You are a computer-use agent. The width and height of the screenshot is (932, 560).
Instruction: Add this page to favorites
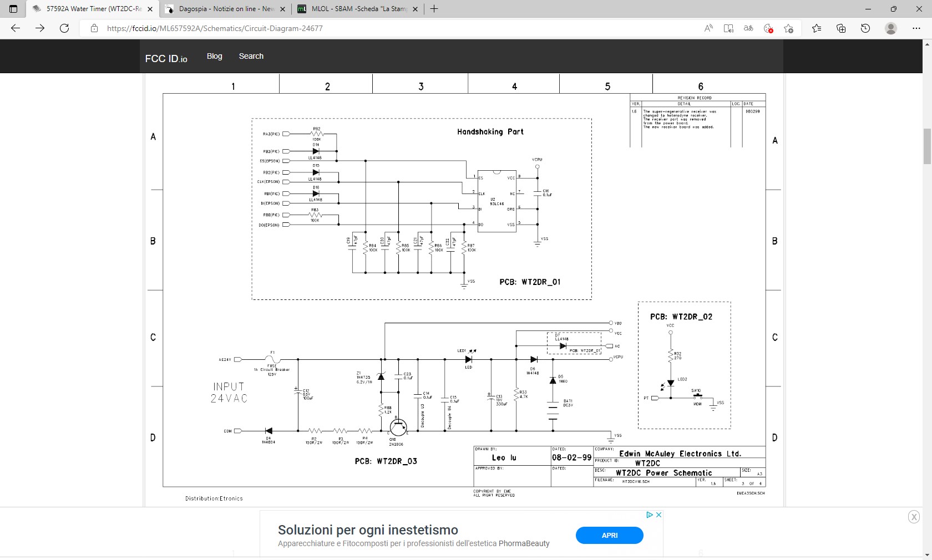click(x=788, y=28)
